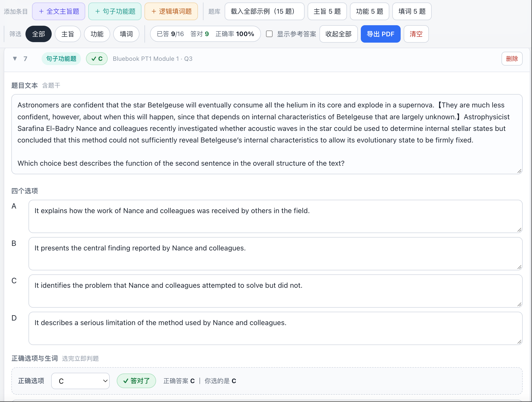The width and height of the screenshot is (532, 402).
Task: Add a 句子功能题 item
Action: tap(115, 11)
